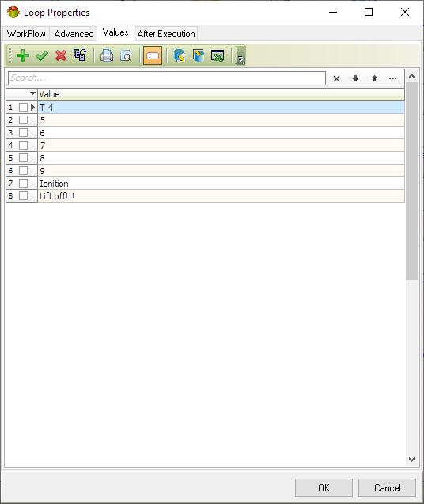Image resolution: width=424 pixels, height=504 pixels.
Task: Tick the checkbox for value 8
Action: 23,157
